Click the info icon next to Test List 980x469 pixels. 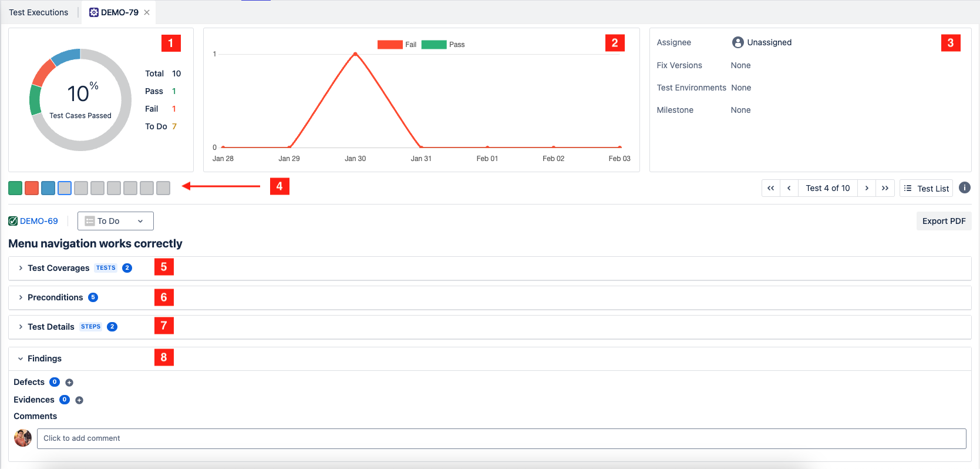pos(964,187)
